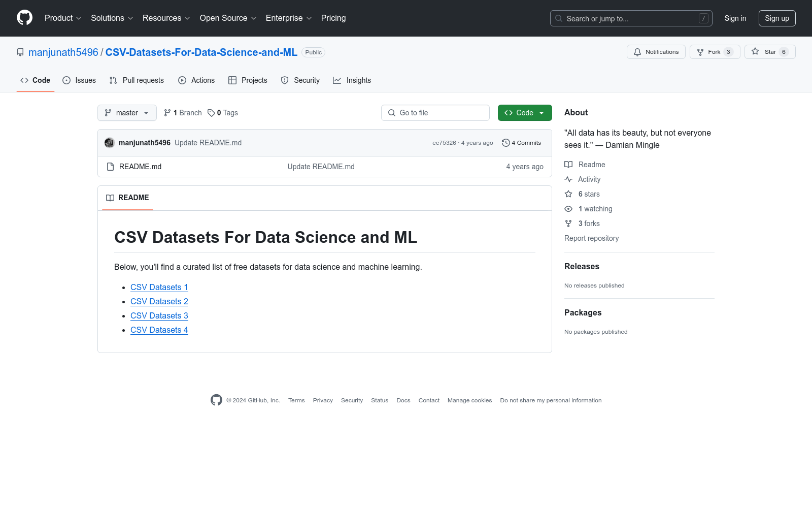Screen dimensions: 812x508
Task: Open the Enterprise dropdown
Action: click(289, 18)
